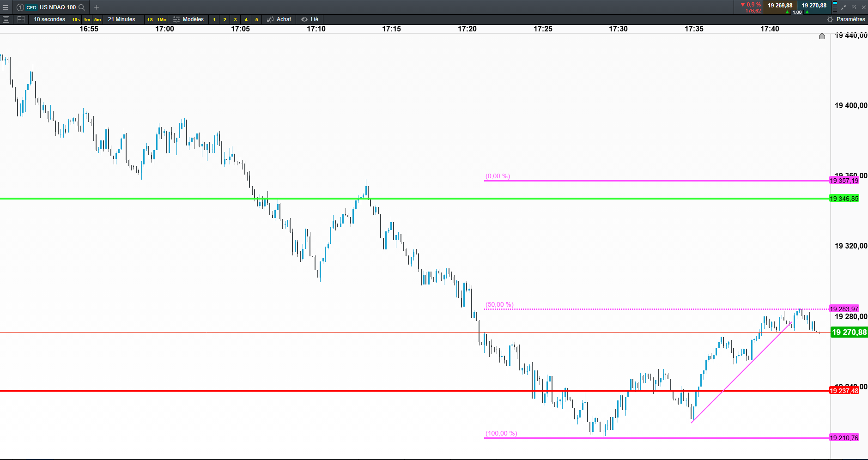
Task: Click the Achat candlestick icon
Action: click(270, 19)
